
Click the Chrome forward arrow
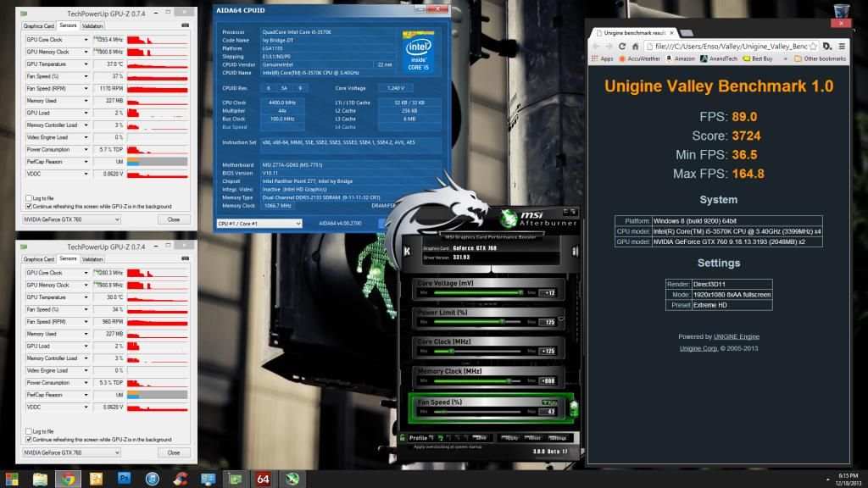609,47
